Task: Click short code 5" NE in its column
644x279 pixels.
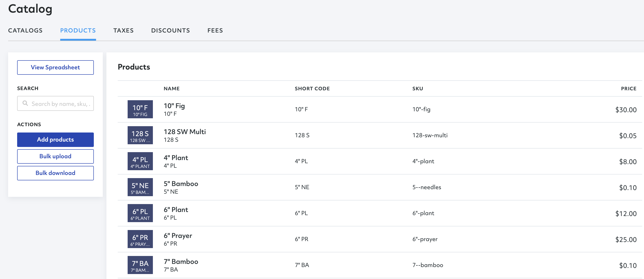Action: tap(302, 187)
